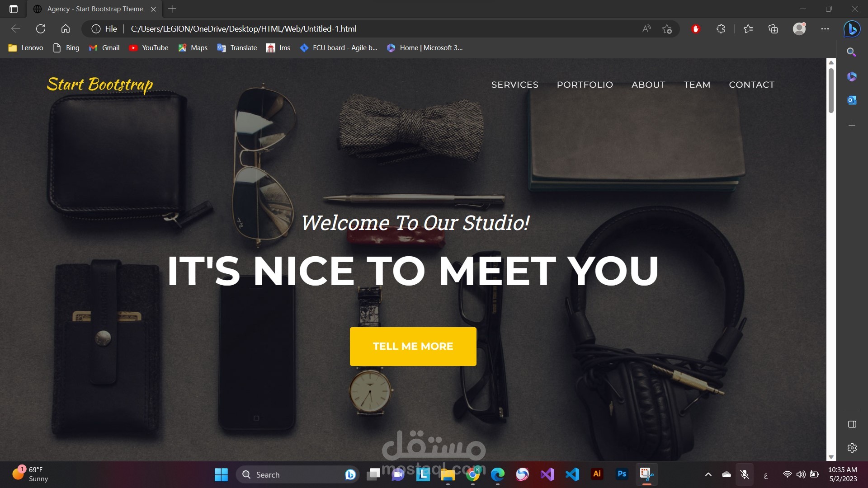The width and height of the screenshot is (868, 488).
Task: Open the Collections icon
Action: pos(773,29)
